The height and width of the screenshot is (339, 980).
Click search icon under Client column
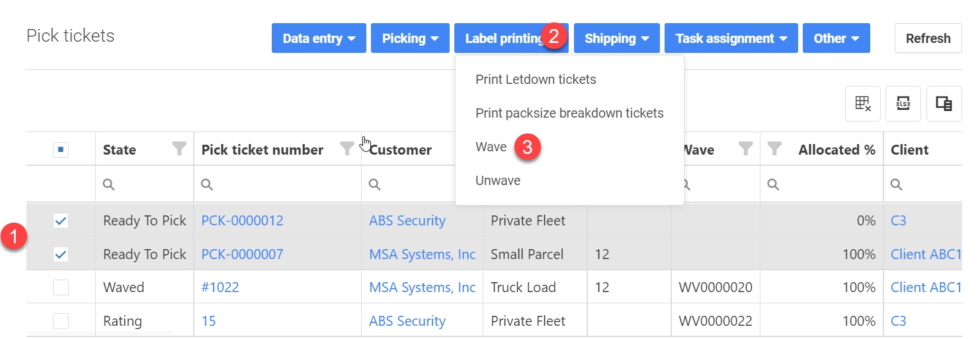(x=897, y=185)
